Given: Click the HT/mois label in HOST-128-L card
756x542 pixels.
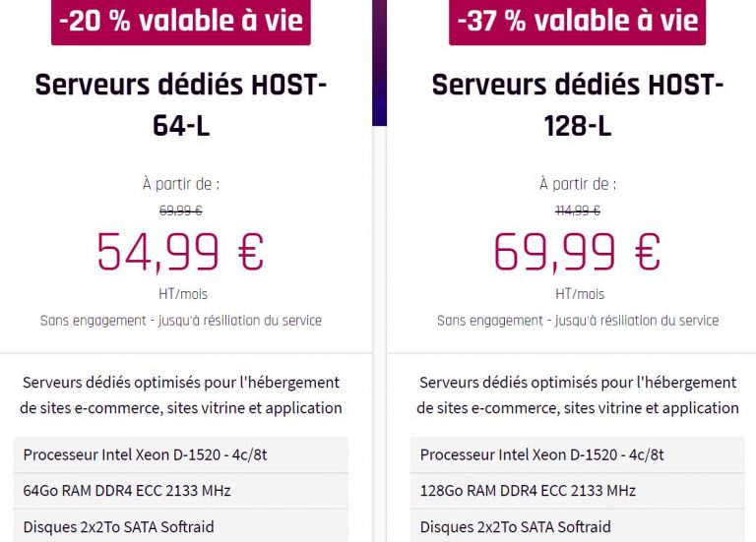Looking at the screenshot, I should tap(578, 294).
